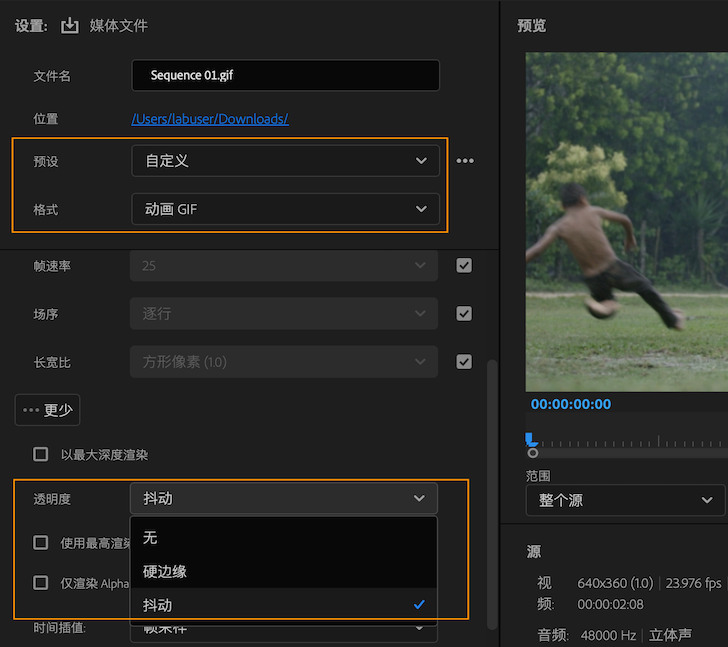
Task: Enable 使用最高渲染 checkbox
Action: coord(40,542)
